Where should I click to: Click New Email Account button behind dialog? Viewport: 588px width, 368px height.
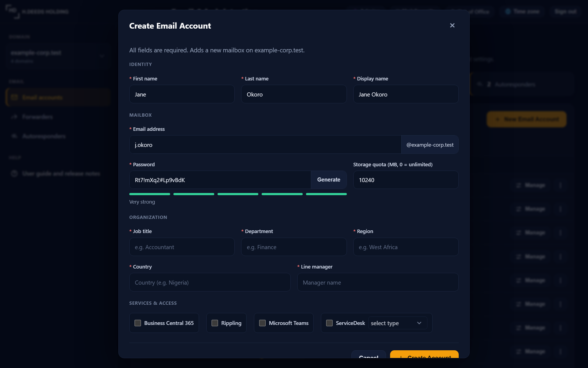[527, 119]
